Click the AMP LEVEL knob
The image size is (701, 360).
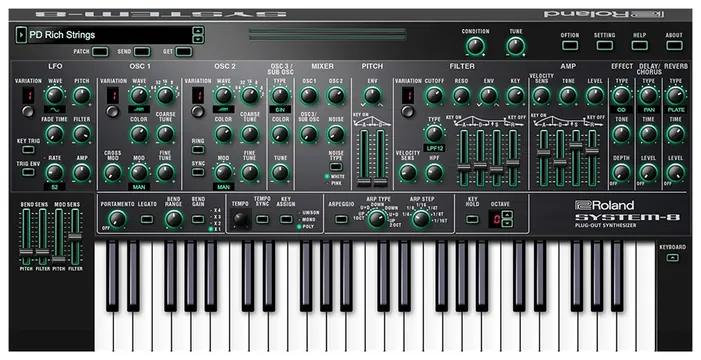click(595, 95)
